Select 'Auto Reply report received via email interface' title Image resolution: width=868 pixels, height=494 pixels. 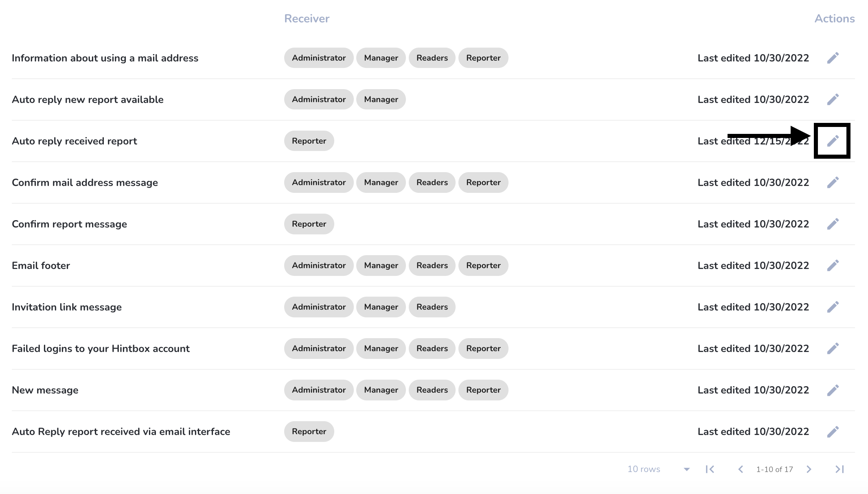pos(121,432)
